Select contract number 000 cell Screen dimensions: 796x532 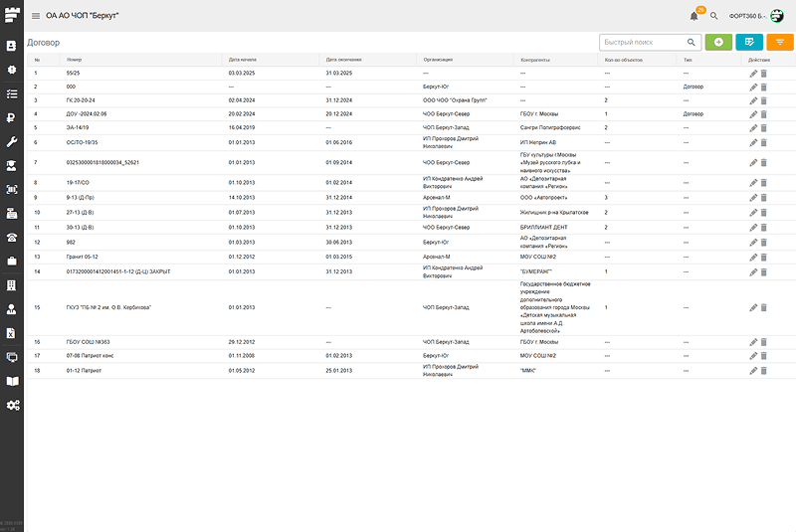[x=71, y=87]
